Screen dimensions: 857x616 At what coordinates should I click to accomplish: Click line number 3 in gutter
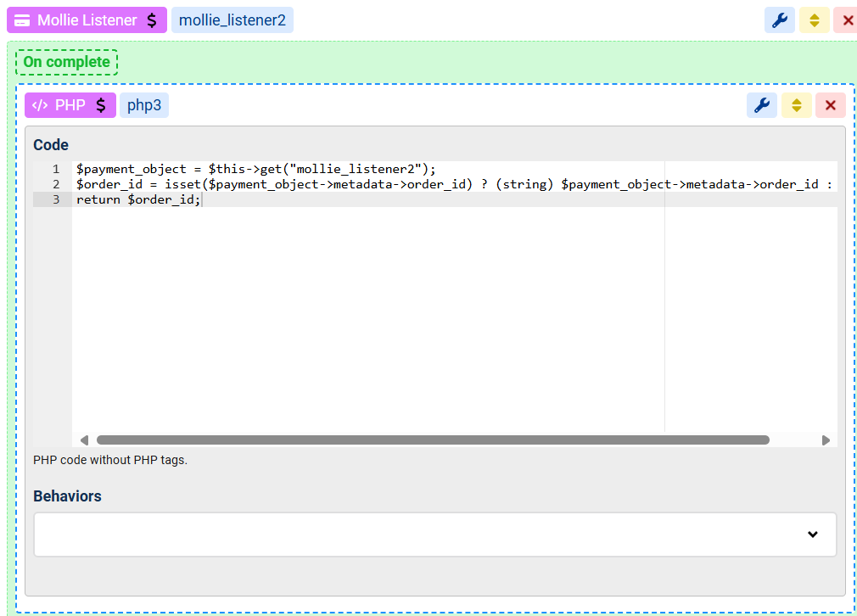[56, 199]
